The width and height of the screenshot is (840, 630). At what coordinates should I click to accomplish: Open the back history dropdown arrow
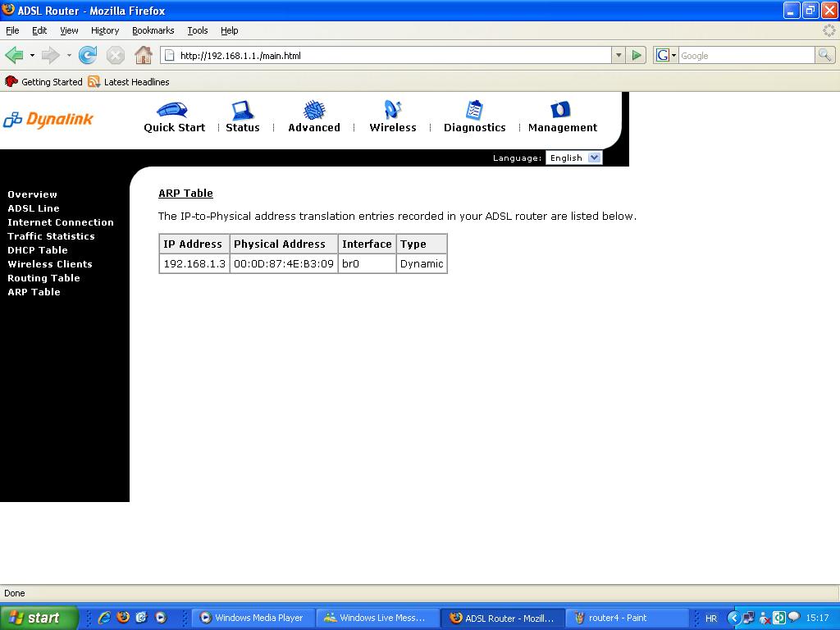(x=32, y=55)
